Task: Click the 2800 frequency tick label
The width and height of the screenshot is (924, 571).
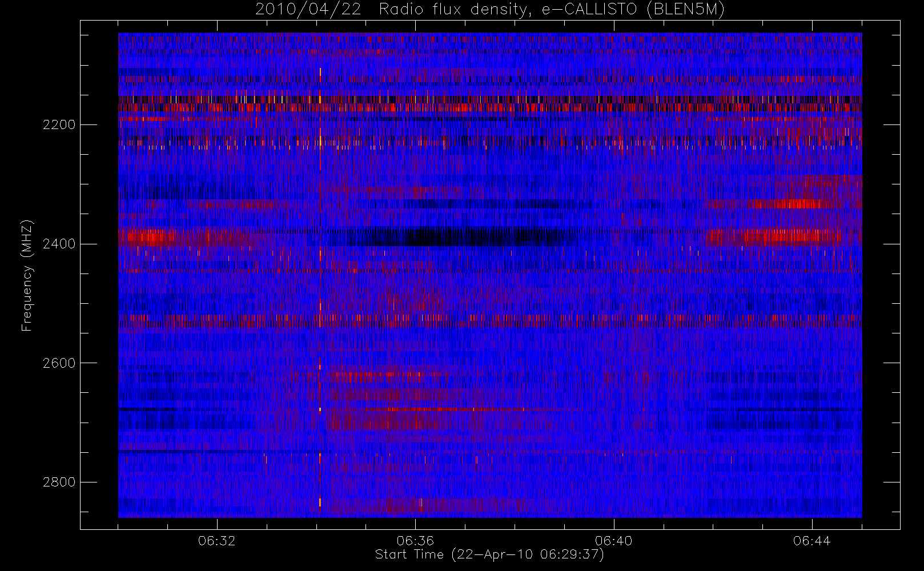Action: point(59,482)
